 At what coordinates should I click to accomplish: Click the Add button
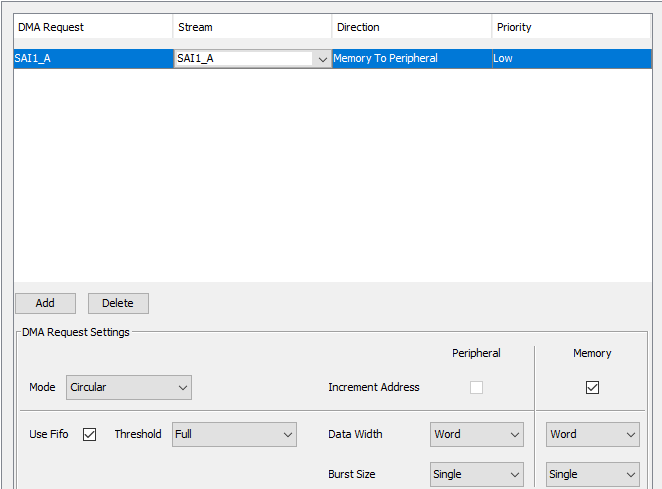(x=46, y=303)
